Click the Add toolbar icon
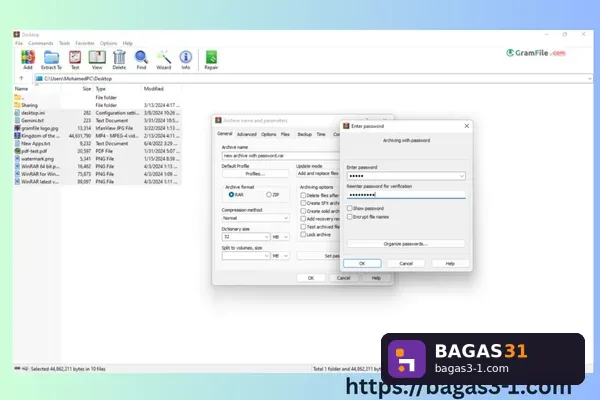 tap(28, 60)
